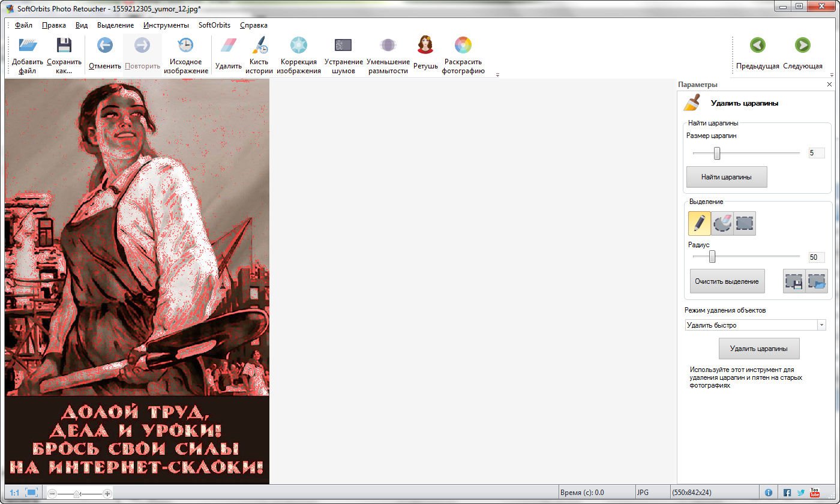
Task: Click the Найти царапины button
Action: pos(727,177)
